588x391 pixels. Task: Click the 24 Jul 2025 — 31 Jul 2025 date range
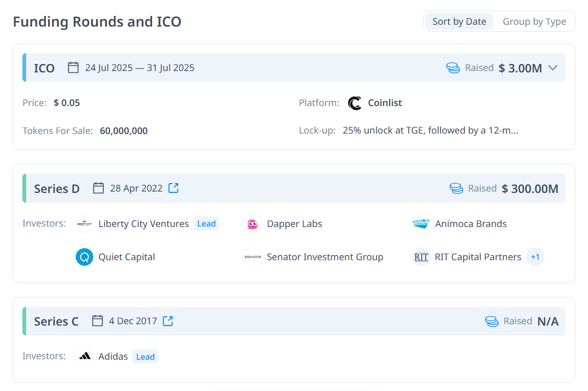tap(140, 68)
